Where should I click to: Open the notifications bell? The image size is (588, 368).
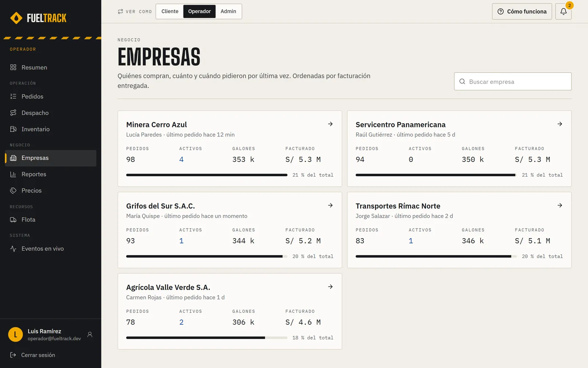563,11
